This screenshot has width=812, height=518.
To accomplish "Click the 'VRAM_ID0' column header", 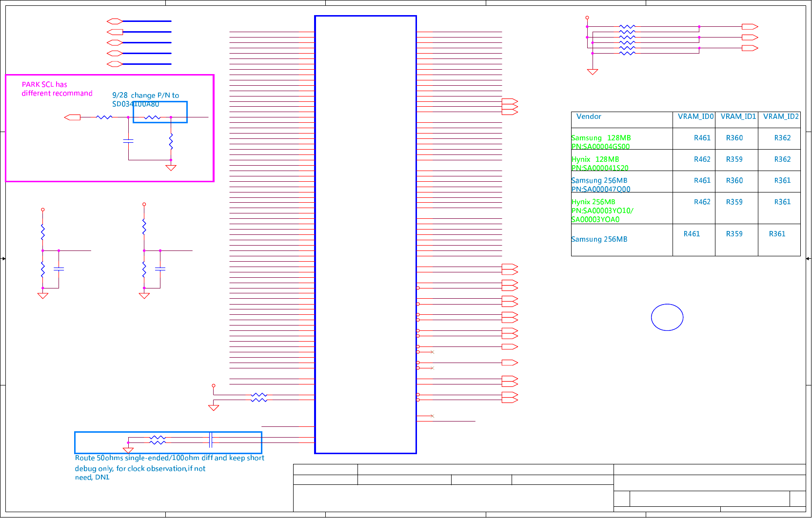I will point(695,116).
